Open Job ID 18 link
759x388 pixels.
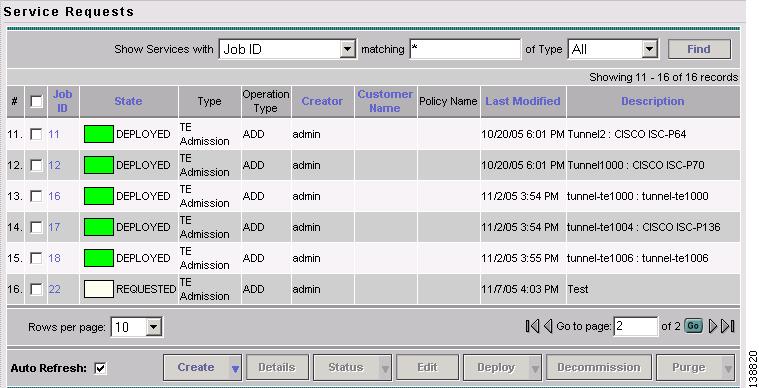54,258
